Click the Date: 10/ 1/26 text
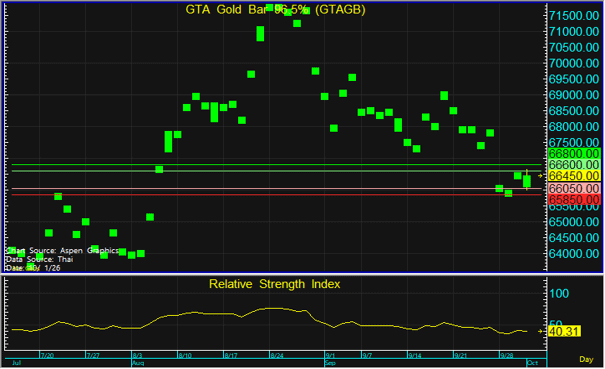This screenshot has width=605, height=369. click(33, 268)
